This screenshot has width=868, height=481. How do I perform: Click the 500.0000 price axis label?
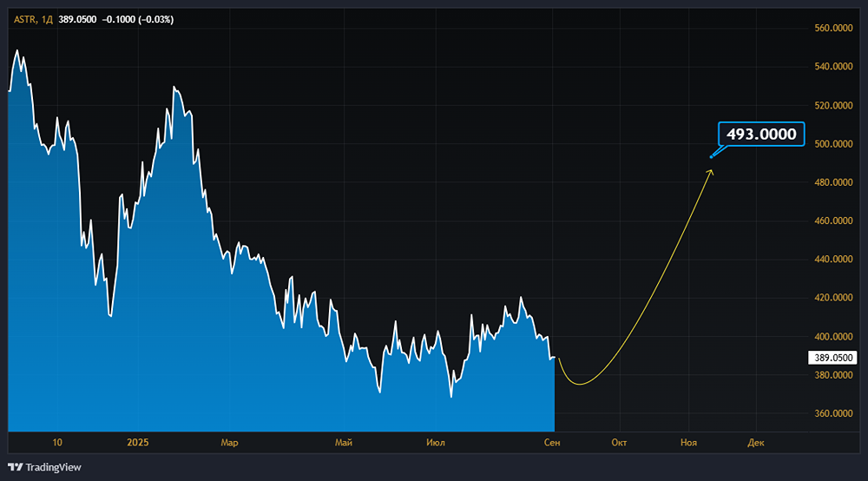point(833,144)
